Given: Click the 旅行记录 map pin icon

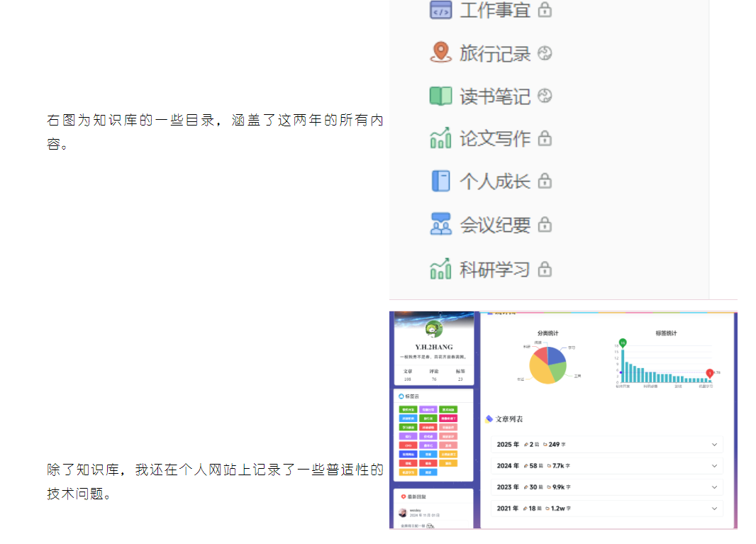Looking at the screenshot, I should pos(440,52).
